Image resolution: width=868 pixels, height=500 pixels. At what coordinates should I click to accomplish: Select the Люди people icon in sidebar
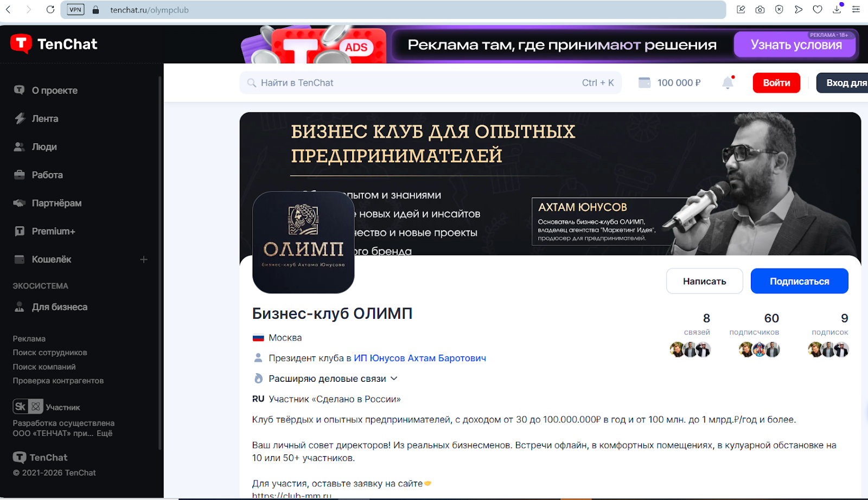click(19, 146)
